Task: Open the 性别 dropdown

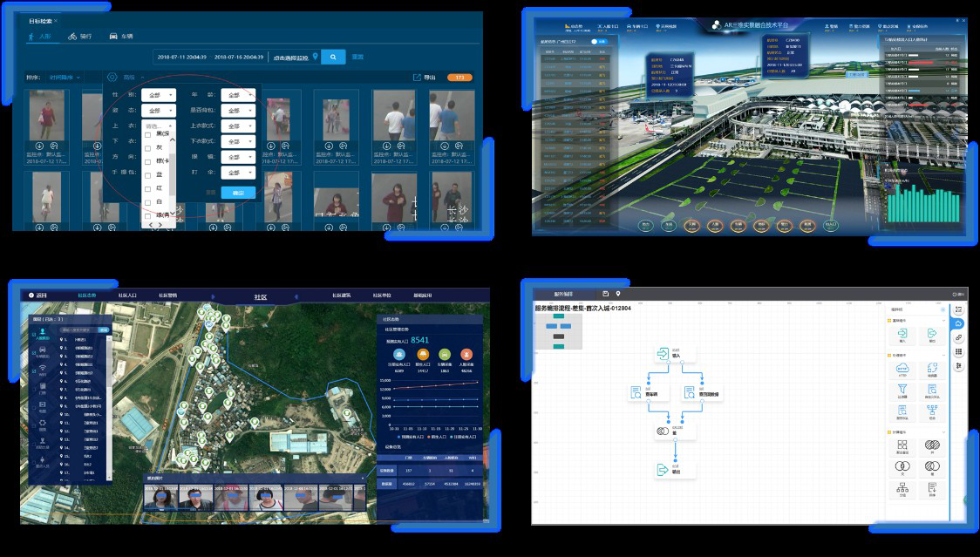Action: coord(158,95)
